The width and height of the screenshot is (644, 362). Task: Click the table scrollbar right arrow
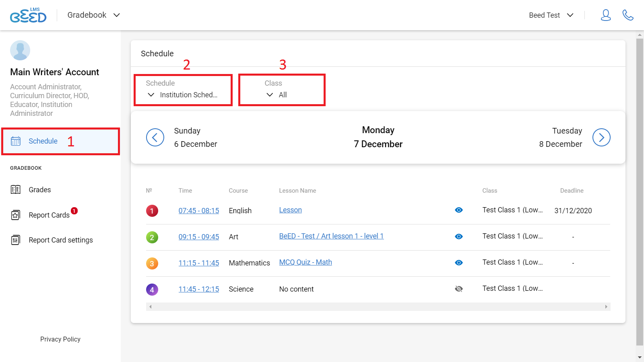pos(606,307)
